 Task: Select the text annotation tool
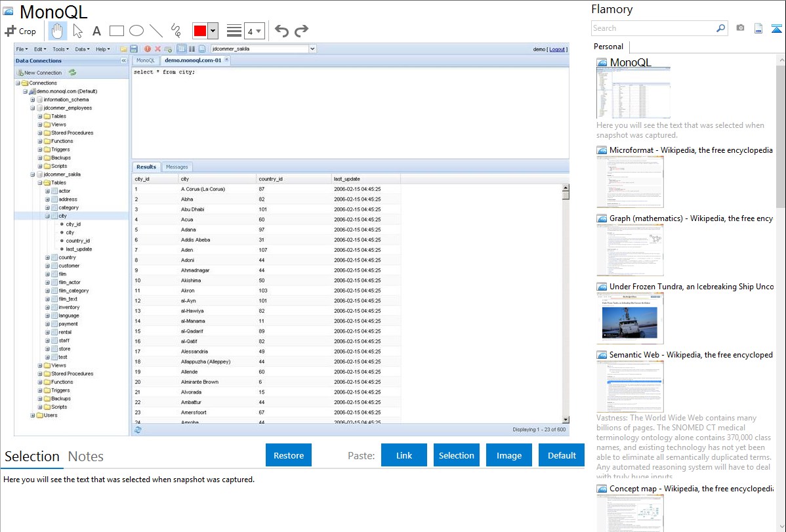tap(96, 31)
